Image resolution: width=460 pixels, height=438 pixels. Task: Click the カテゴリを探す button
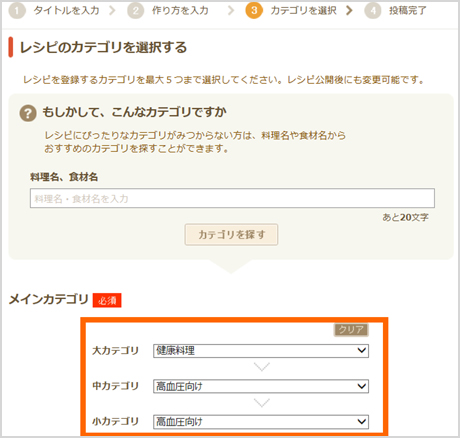pyautogui.click(x=231, y=235)
